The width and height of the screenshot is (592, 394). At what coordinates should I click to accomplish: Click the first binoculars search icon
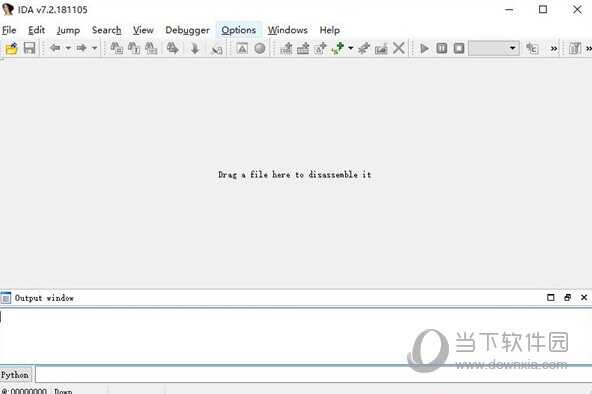[x=116, y=48]
